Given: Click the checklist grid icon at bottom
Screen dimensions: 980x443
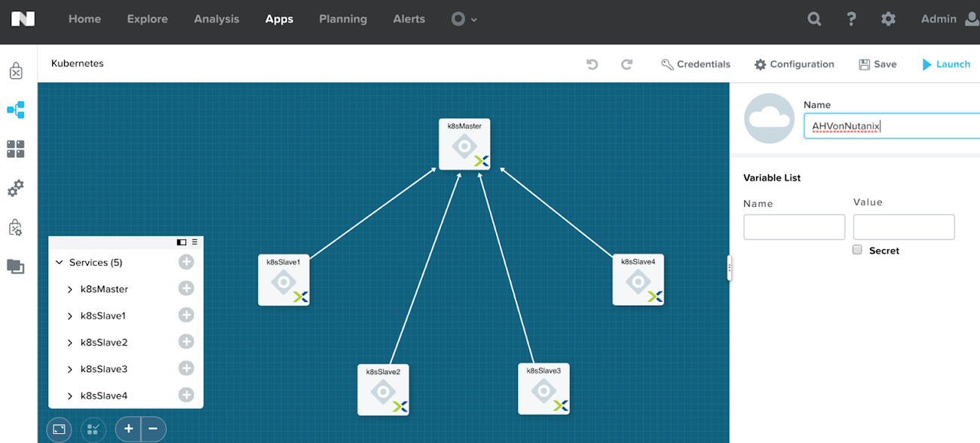Looking at the screenshot, I should click(93, 429).
